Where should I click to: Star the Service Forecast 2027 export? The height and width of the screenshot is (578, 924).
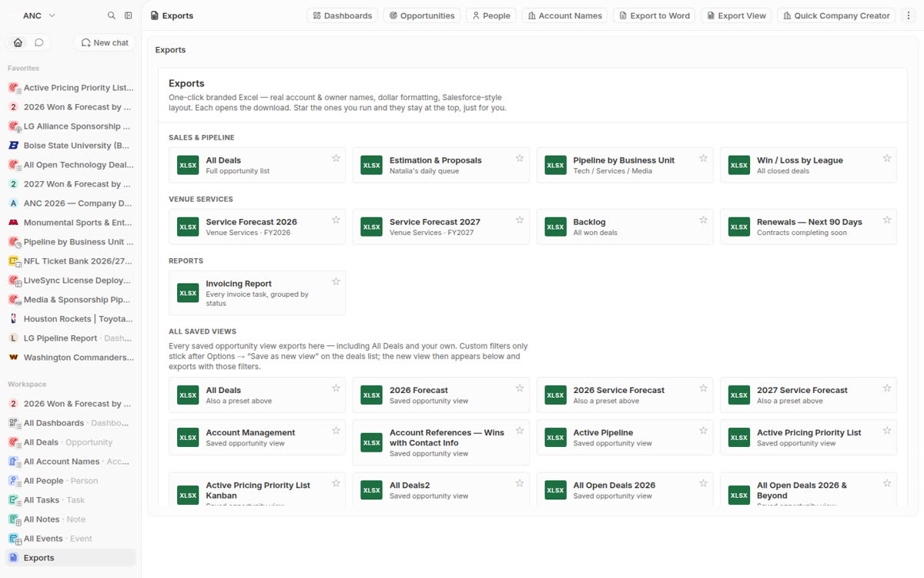click(x=520, y=220)
